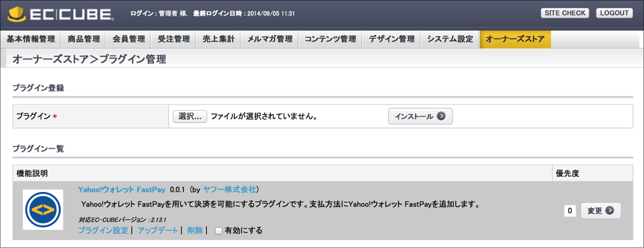
Task: Click the プラグイン required field label
Action: 37,116
